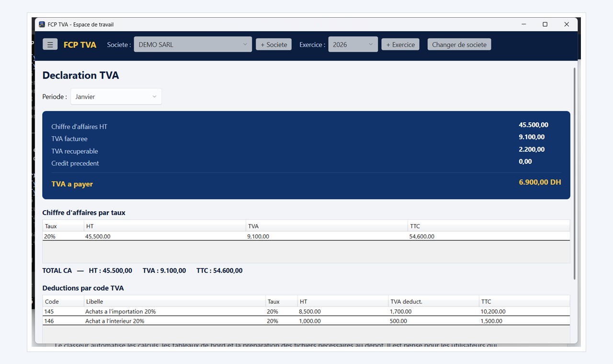Screen dimensions: 613x364
Task: Click the + Societe button
Action: 273,45
